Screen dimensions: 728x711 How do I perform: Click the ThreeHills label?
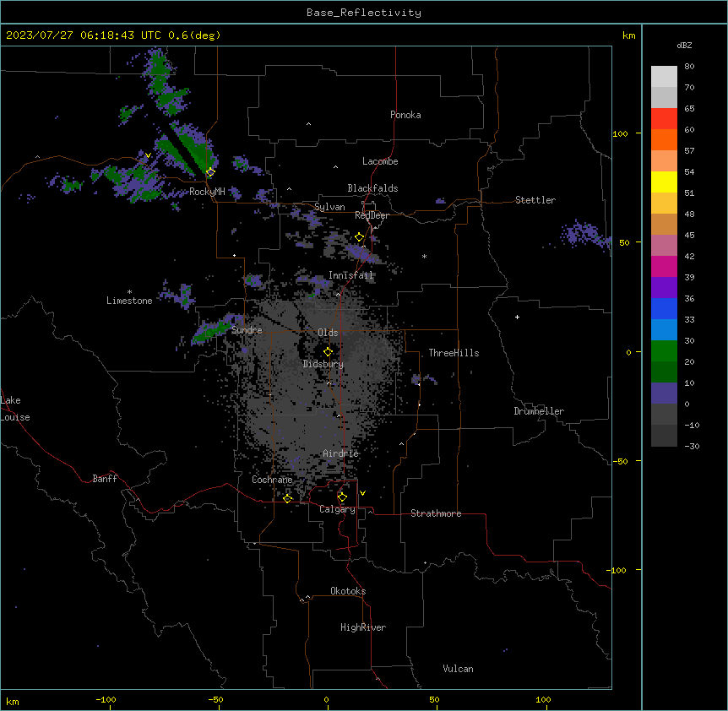point(454,353)
